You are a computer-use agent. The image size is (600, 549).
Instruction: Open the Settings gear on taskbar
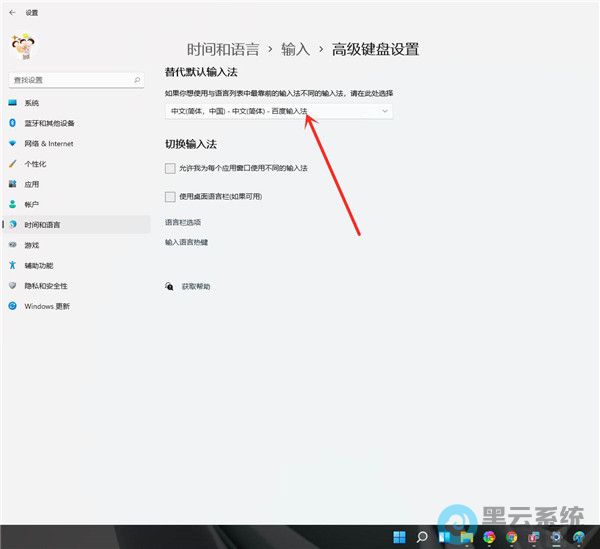click(556, 537)
